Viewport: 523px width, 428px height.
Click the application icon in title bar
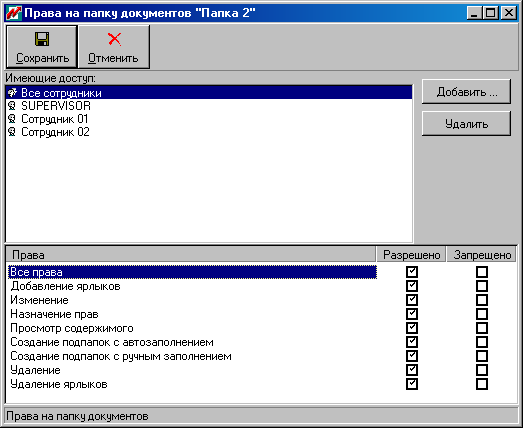[x=14, y=13]
